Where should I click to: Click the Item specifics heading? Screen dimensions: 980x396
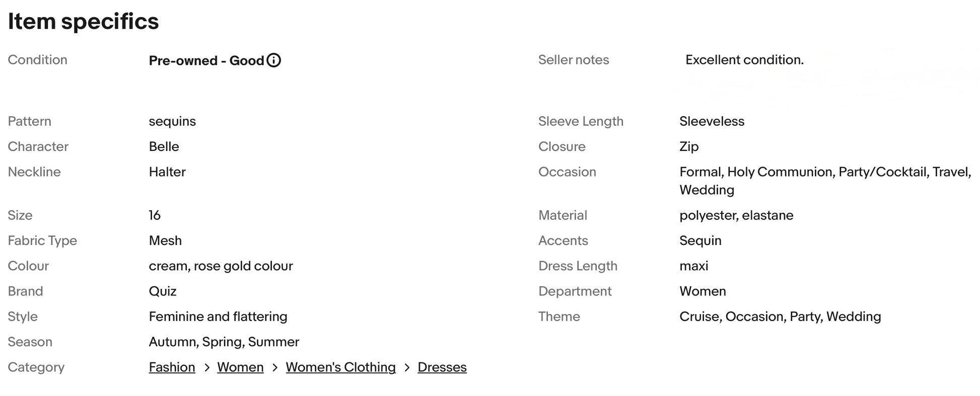(x=83, y=22)
